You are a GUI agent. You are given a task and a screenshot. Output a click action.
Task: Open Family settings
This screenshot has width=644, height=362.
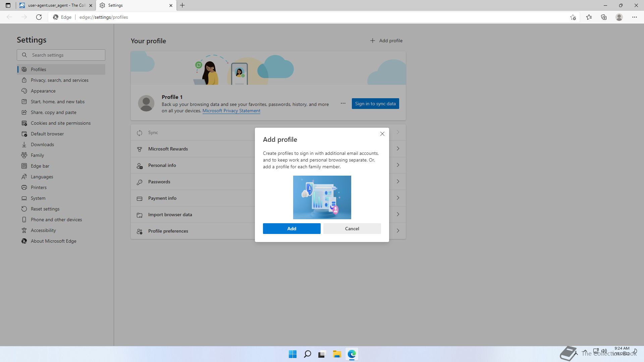point(61,155)
